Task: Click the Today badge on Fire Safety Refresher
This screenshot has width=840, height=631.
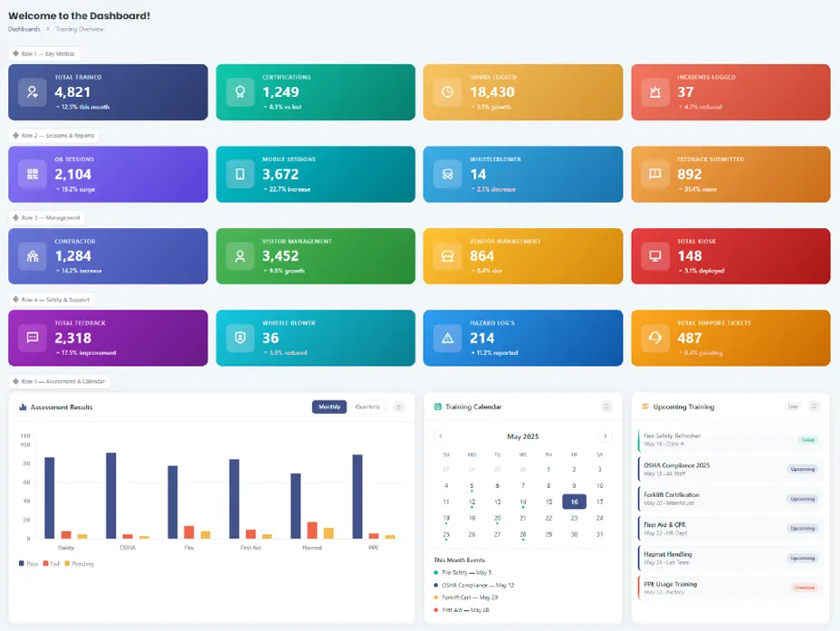Action: [x=807, y=440]
